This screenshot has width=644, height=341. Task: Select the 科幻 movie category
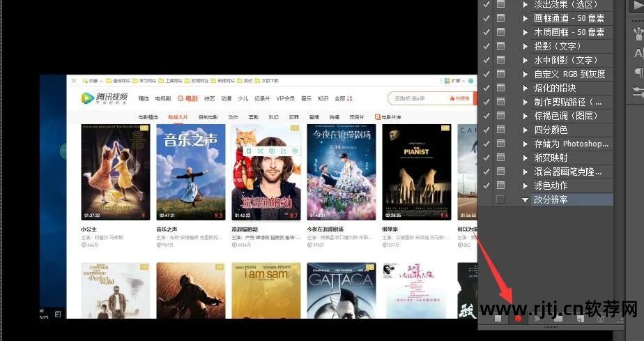pos(273,117)
